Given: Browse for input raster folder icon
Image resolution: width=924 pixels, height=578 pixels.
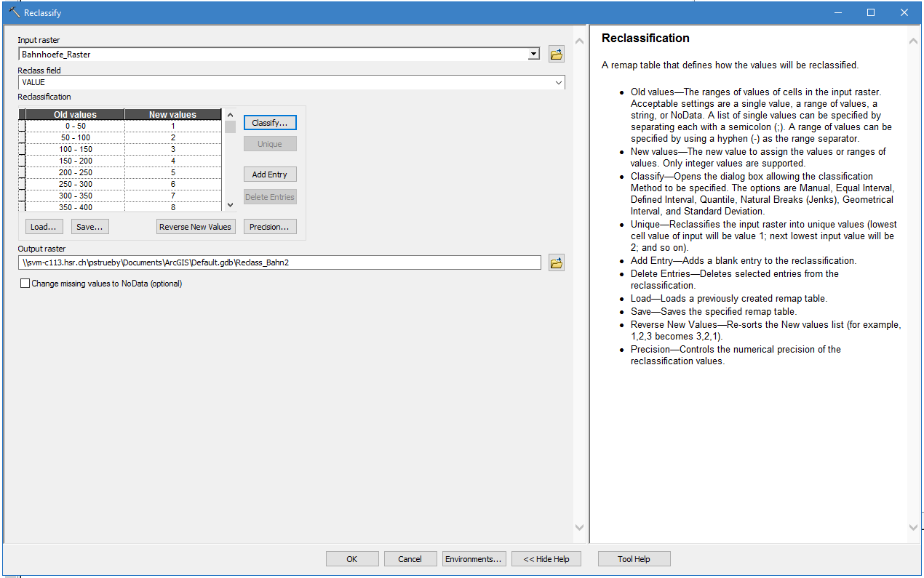Looking at the screenshot, I should (x=557, y=55).
